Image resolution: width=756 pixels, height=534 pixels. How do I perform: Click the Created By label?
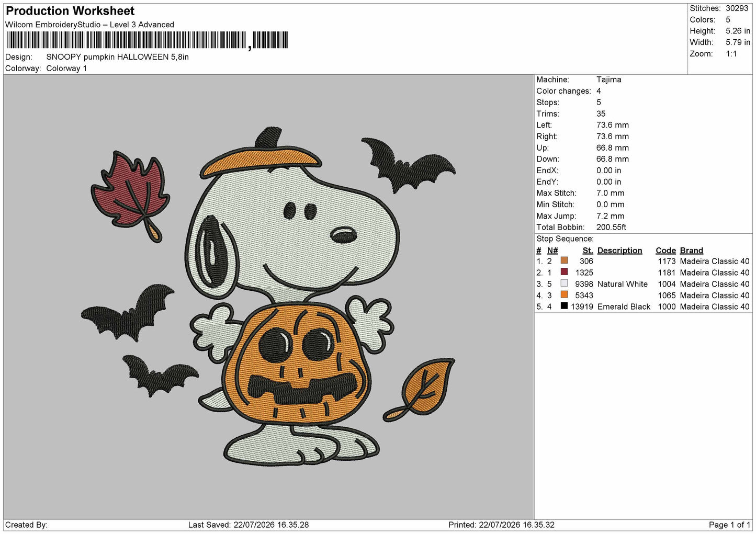[x=26, y=525]
